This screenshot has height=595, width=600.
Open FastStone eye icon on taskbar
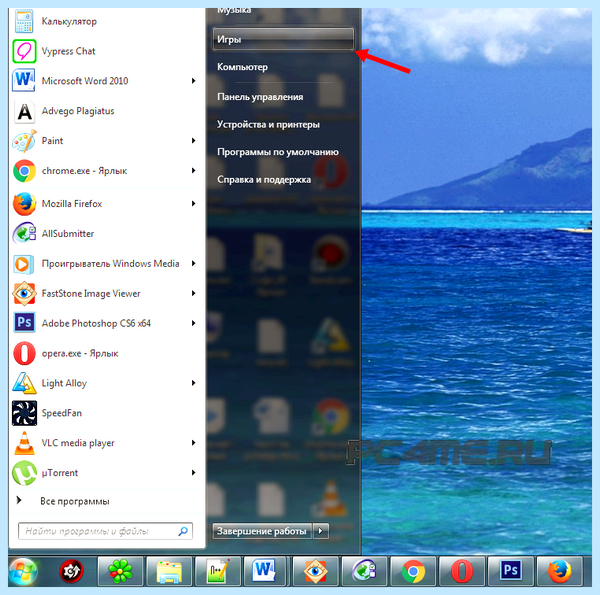pyautogui.click(x=315, y=571)
